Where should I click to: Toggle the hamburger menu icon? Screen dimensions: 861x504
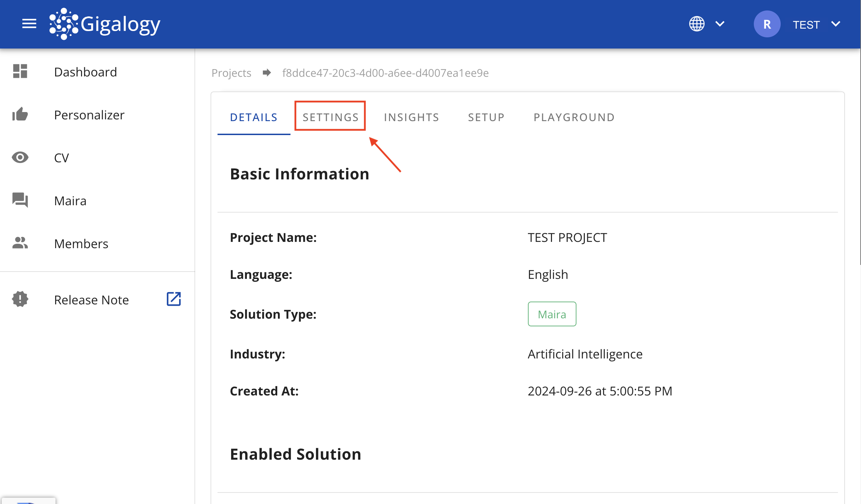29,23
